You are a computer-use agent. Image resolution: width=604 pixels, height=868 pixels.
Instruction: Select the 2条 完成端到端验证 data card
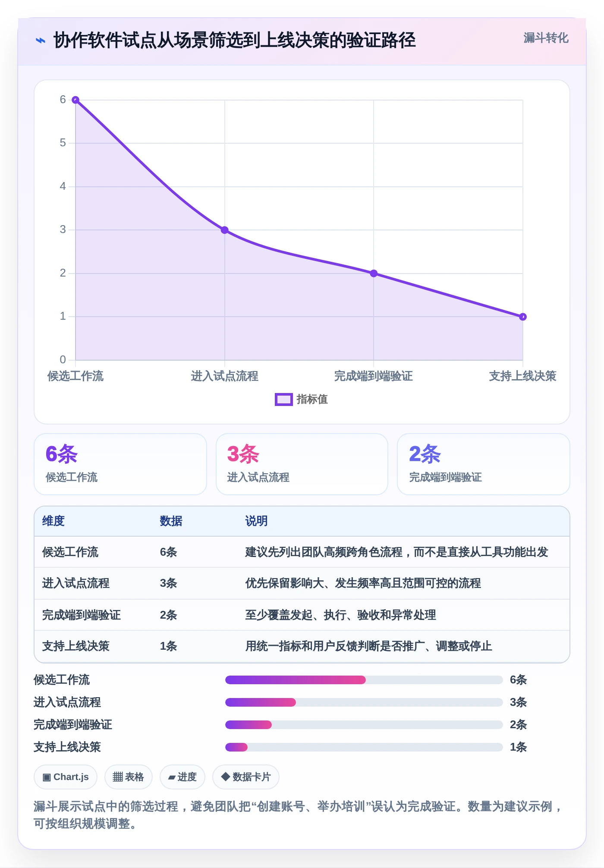pos(484,464)
